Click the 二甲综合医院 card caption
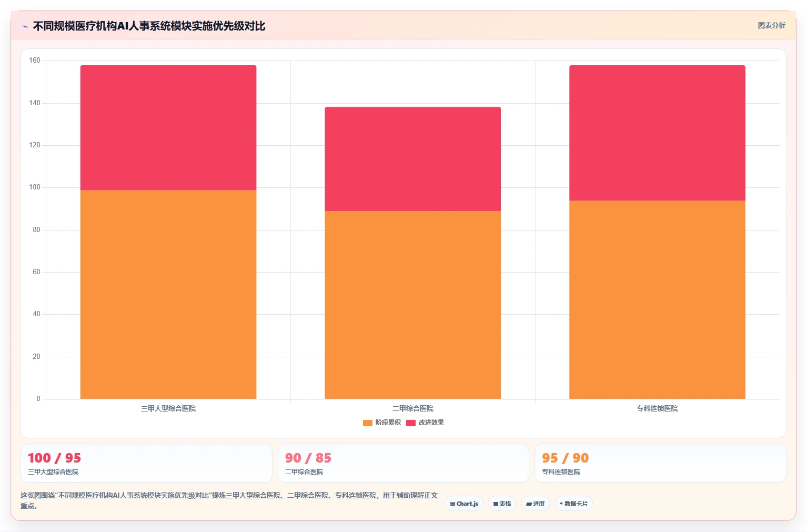 click(304, 472)
